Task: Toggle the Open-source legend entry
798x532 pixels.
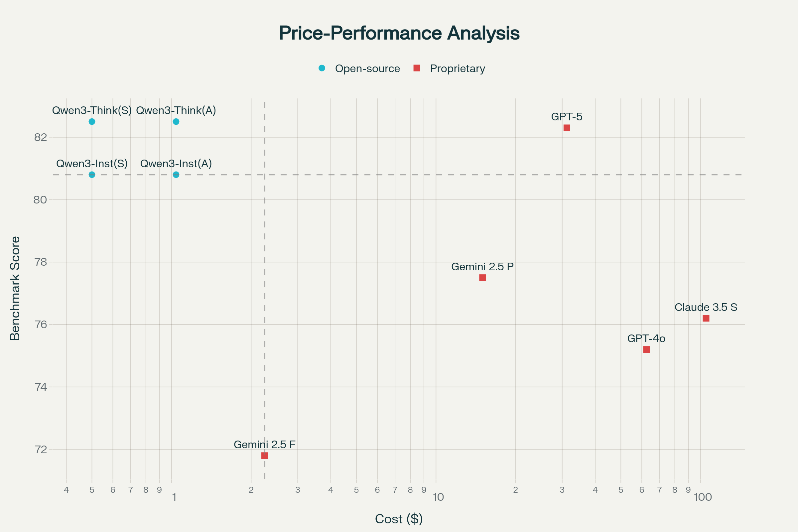Action: coord(367,68)
